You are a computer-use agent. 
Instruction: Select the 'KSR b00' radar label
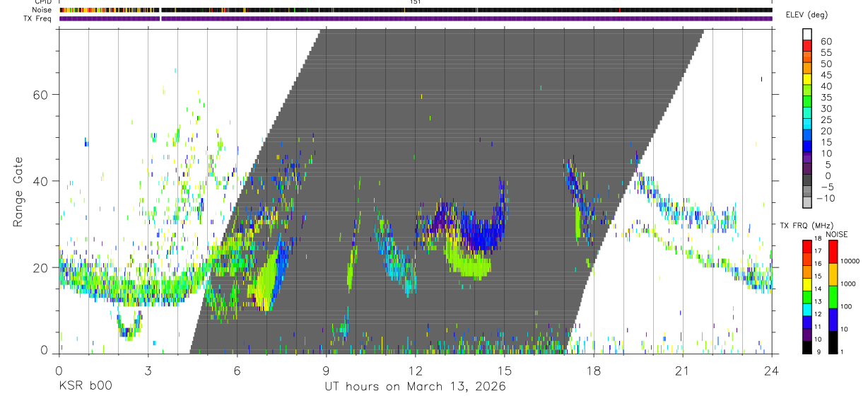84,386
